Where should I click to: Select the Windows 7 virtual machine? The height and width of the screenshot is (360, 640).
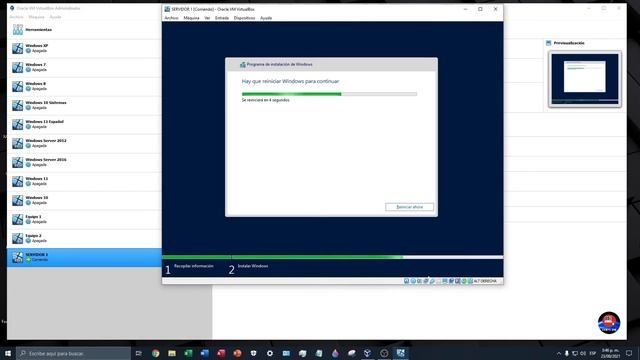click(84, 67)
